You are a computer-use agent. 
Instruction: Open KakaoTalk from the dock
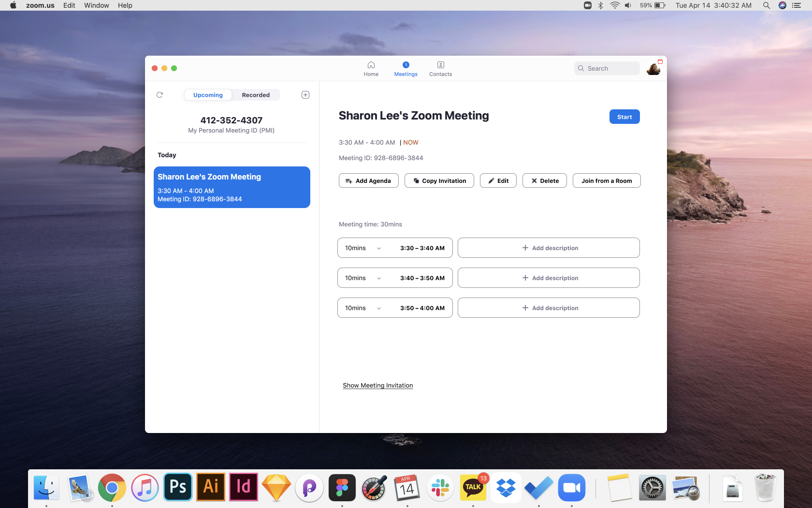(473, 488)
